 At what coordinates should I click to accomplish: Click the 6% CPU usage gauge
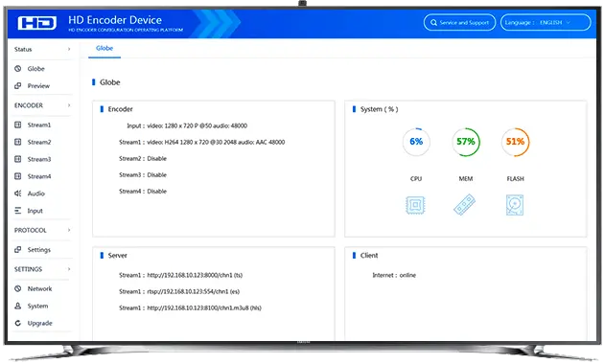pos(416,142)
